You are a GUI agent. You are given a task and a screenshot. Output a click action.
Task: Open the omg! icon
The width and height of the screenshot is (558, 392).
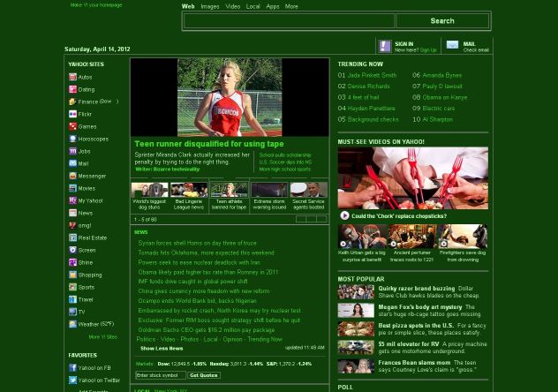72,225
